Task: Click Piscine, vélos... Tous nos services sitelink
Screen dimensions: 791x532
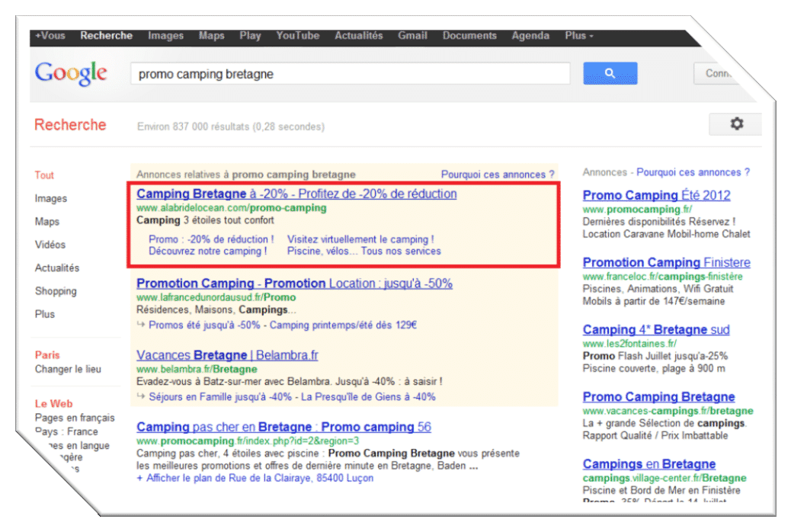Action: pyautogui.click(x=363, y=251)
